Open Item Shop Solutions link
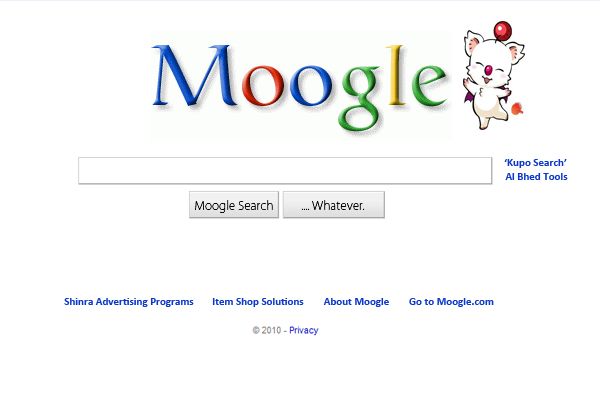 click(x=258, y=302)
